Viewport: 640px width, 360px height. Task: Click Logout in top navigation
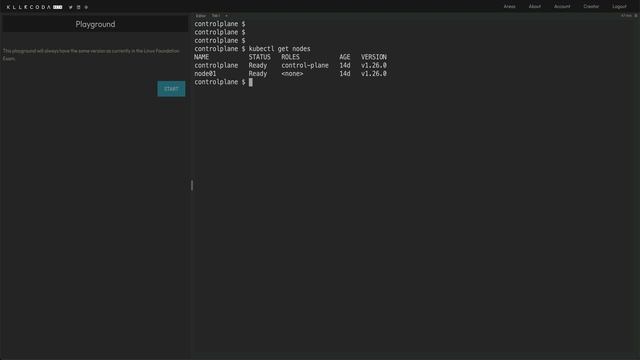[619, 7]
